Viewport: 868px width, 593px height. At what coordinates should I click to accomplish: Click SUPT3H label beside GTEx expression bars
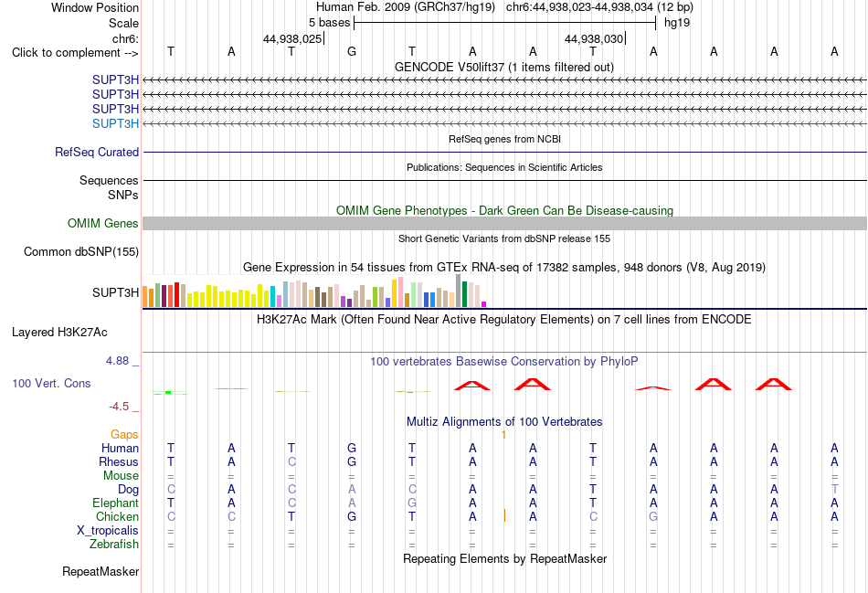click(x=115, y=292)
